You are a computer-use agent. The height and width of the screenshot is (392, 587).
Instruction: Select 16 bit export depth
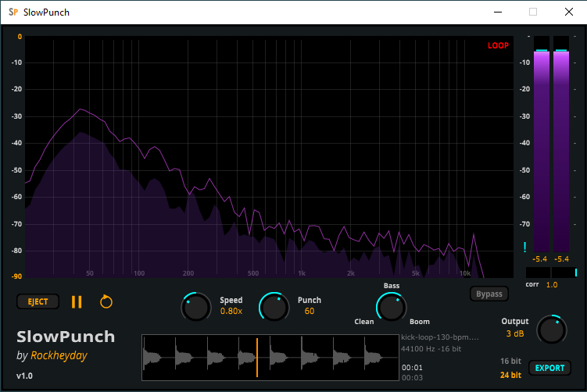click(510, 361)
